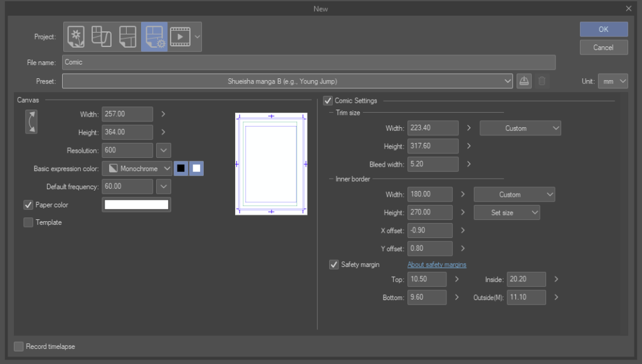The width and height of the screenshot is (642, 364).
Task: Save current settings as a preset icon
Action: pyautogui.click(x=524, y=81)
